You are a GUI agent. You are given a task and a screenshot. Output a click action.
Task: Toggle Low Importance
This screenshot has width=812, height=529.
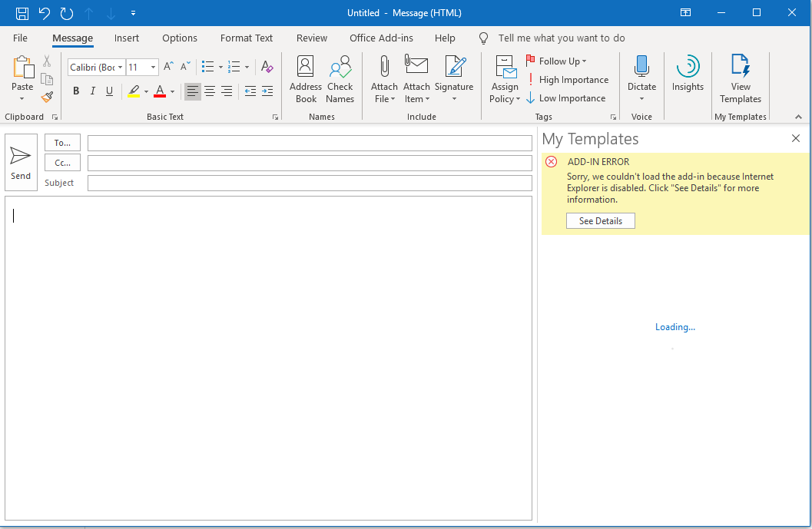pos(566,98)
